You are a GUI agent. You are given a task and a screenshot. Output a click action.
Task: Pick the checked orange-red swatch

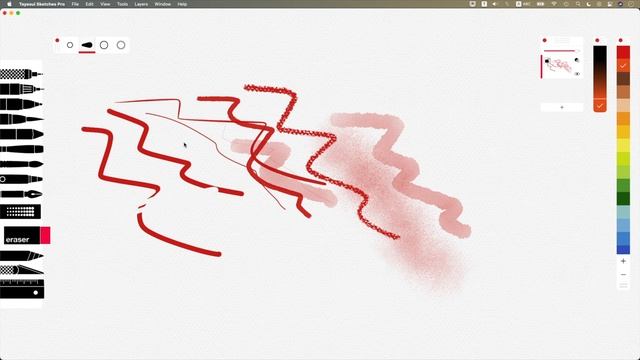pyautogui.click(x=623, y=65)
